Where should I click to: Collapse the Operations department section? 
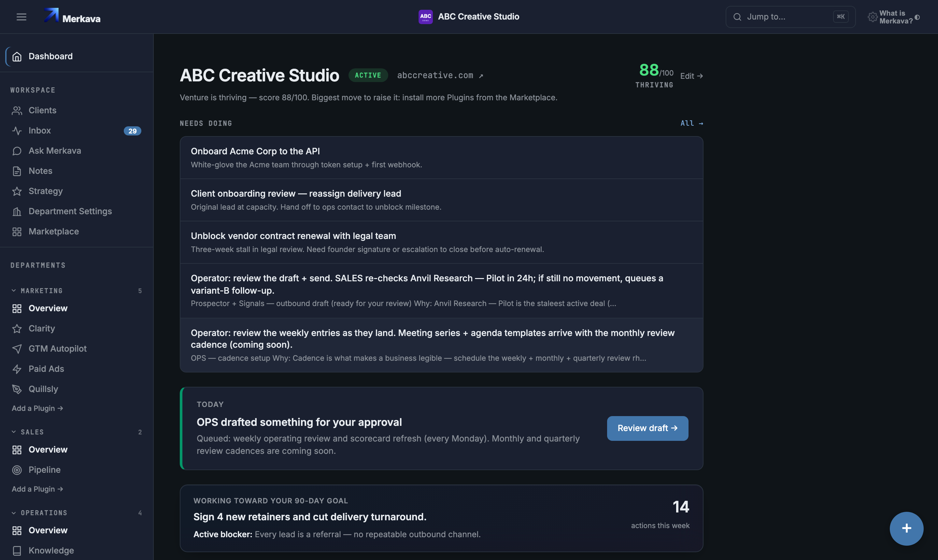coord(14,513)
